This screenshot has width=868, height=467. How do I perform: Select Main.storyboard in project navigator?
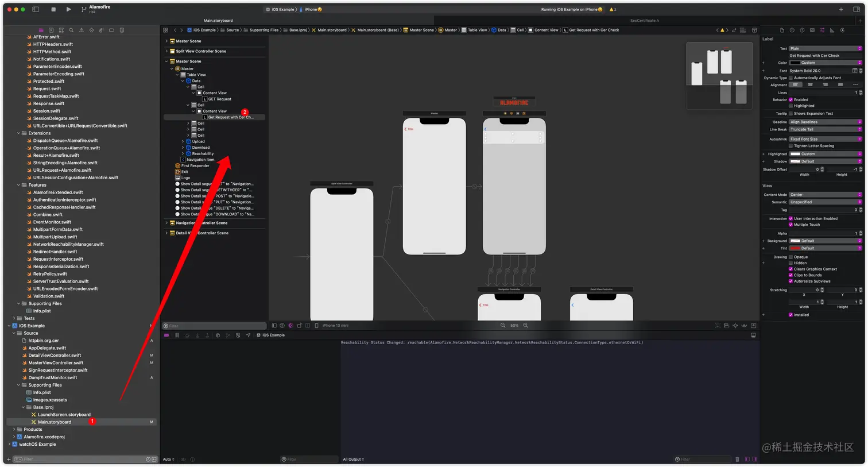[x=55, y=422]
